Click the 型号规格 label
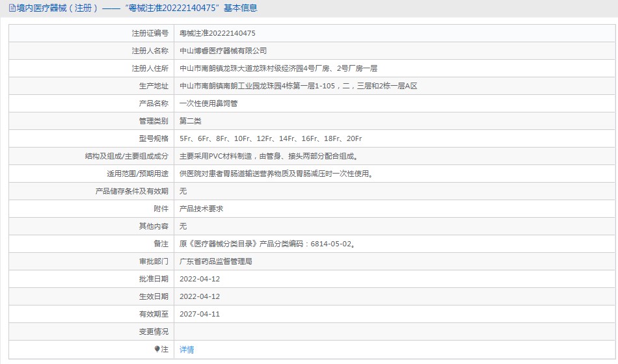The height and width of the screenshot is (364, 618). pyautogui.click(x=154, y=138)
